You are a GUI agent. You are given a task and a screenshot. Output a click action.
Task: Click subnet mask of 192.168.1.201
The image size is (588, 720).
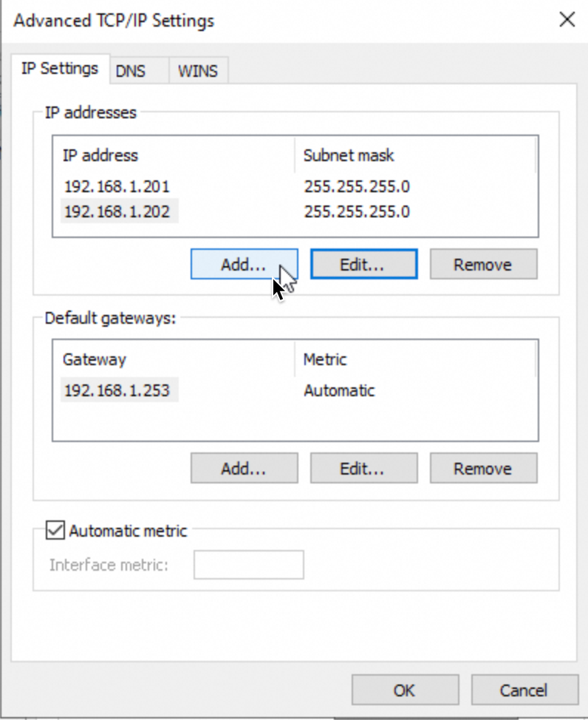357,186
